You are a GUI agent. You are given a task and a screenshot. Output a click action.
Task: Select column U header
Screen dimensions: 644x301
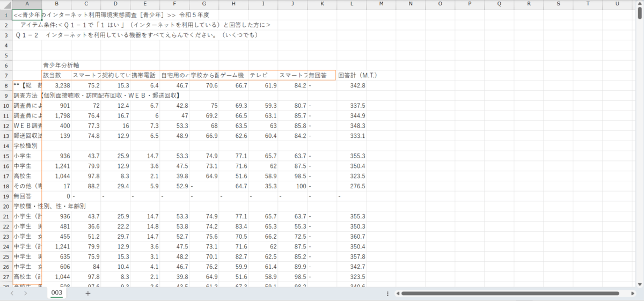click(x=617, y=4)
